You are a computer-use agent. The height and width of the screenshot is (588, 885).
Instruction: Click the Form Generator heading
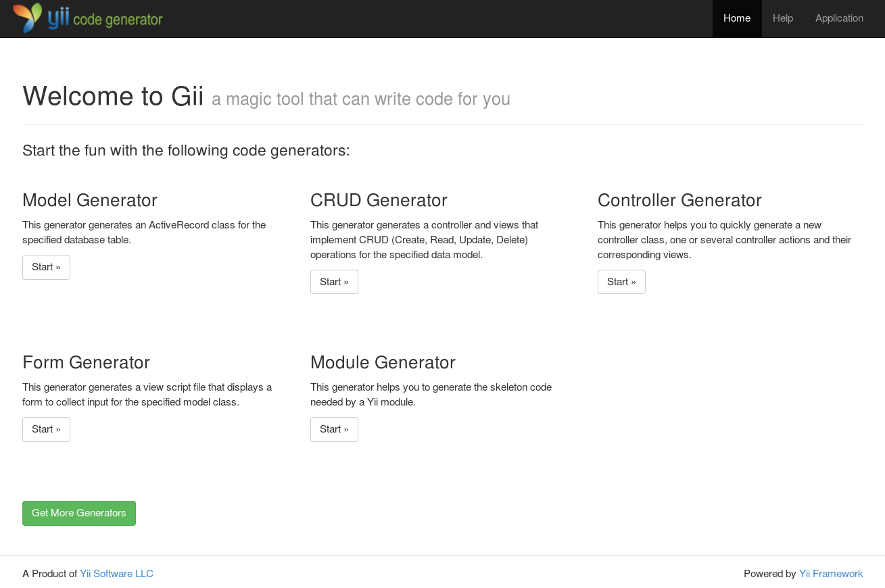(x=86, y=362)
